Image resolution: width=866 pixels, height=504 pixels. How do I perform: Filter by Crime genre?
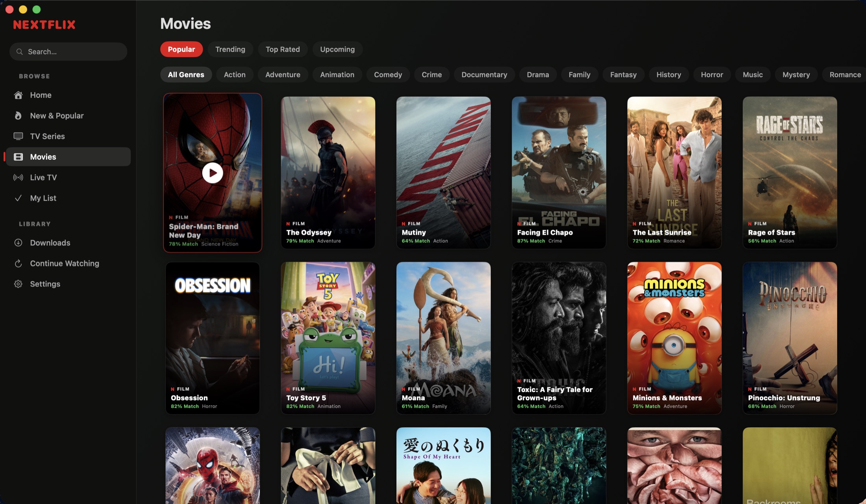click(431, 74)
